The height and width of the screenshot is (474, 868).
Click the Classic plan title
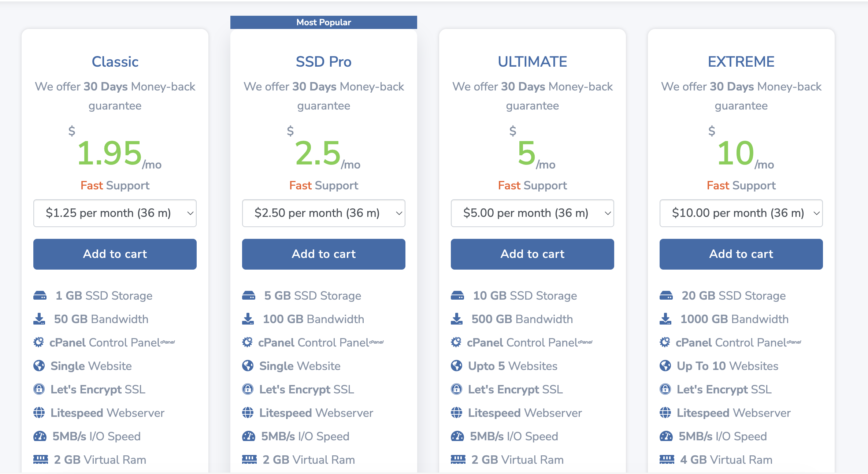click(x=115, y=62)
